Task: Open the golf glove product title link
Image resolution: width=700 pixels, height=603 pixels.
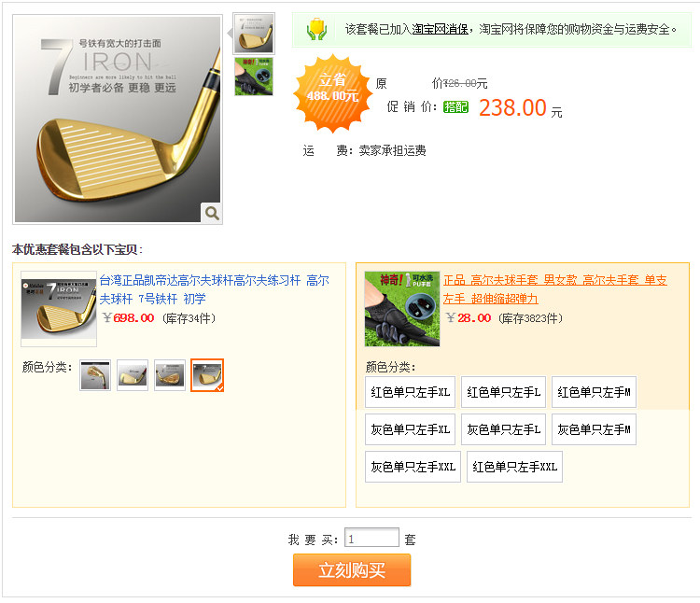Action: (555, 289)
